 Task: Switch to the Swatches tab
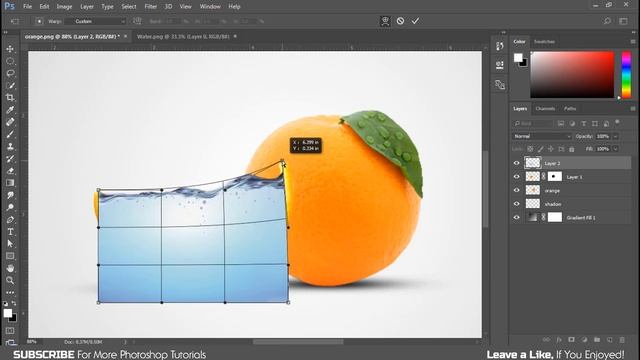(x=544, y=42)
